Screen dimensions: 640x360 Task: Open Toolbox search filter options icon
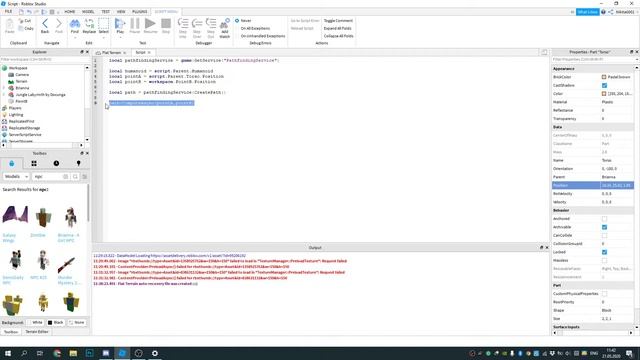point(85,176)
